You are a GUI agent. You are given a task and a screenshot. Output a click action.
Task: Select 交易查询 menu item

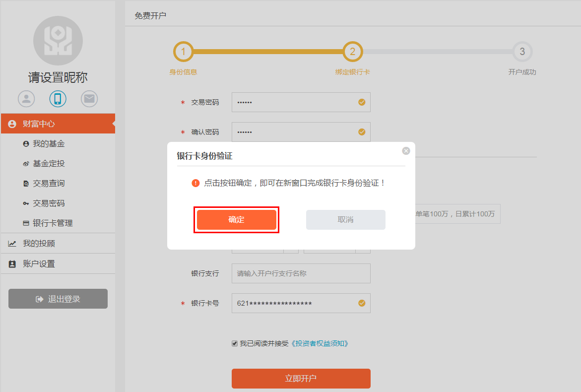[49, 184]
